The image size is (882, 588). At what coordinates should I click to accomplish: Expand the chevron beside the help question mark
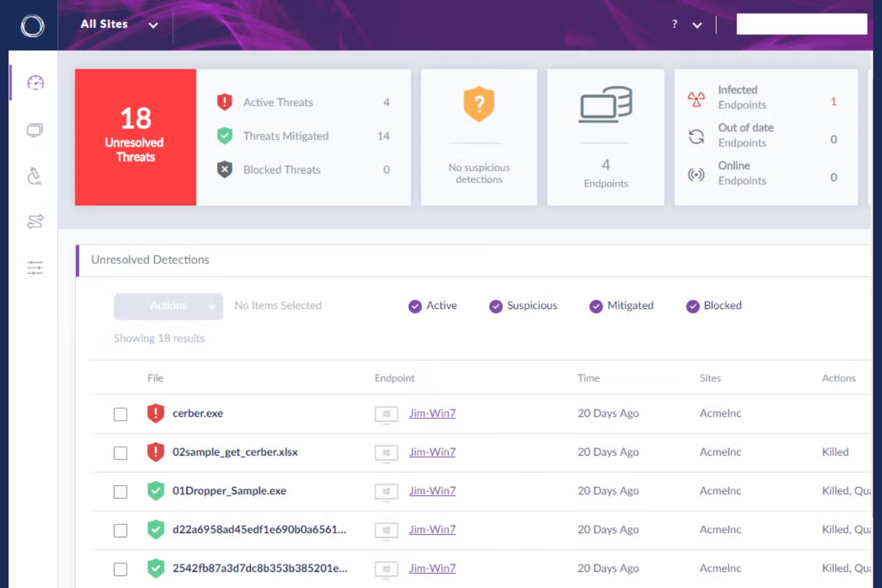click(x=697, y=26)
